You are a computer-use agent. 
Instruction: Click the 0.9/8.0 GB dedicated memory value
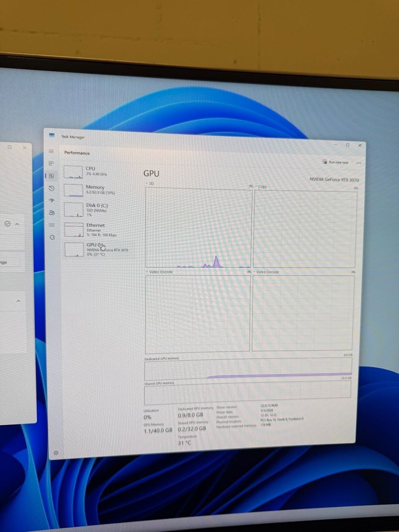[190, 415]
